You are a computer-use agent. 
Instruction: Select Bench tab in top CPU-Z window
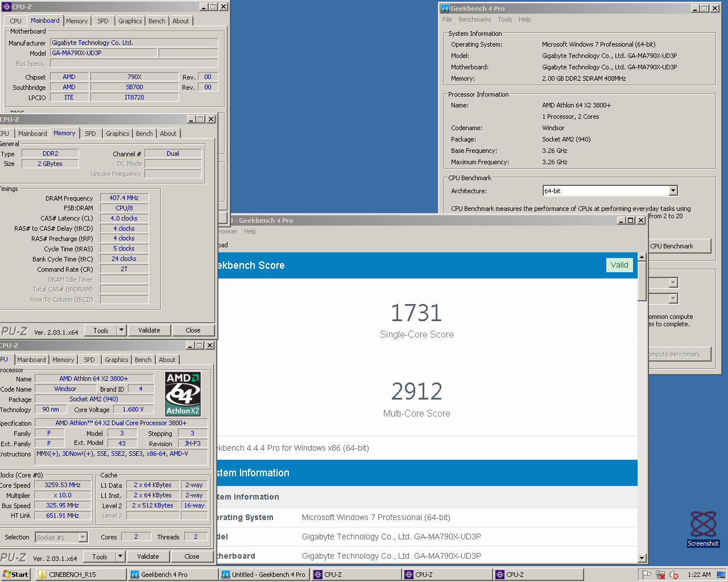(157, 21)
